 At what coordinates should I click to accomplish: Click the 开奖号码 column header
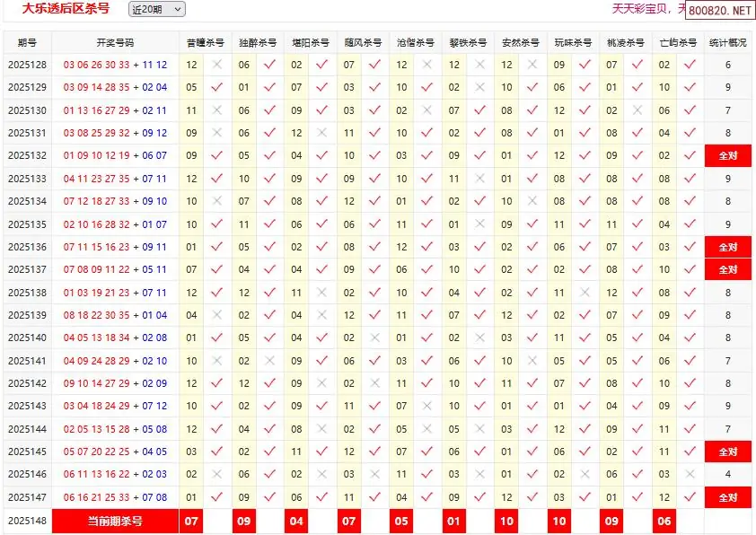[115, 42]
